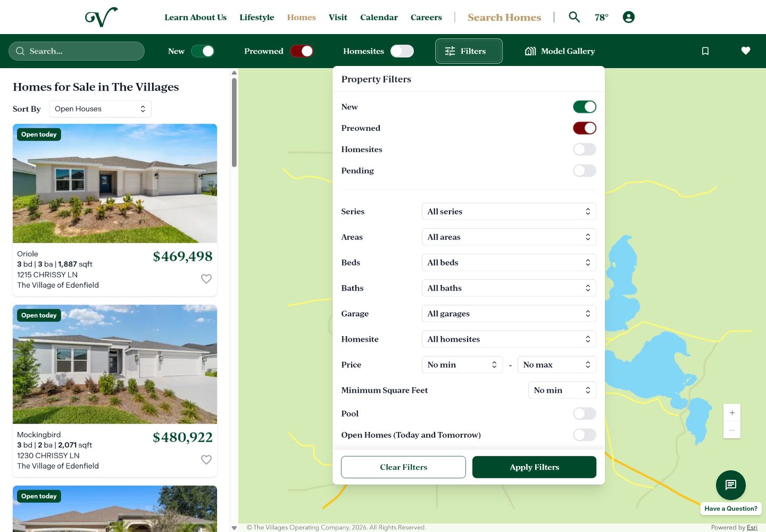Click the 78° weather indicator
Screen dimensions: 766x532
pyautogui.click(x=602, y=18)
